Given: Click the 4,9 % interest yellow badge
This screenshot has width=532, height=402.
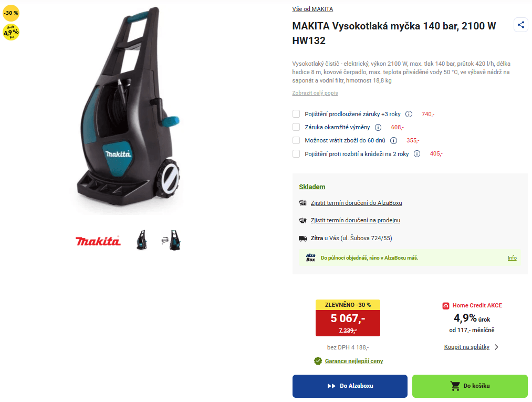Looking at the screenshot, I should click(x=11, y=32).
